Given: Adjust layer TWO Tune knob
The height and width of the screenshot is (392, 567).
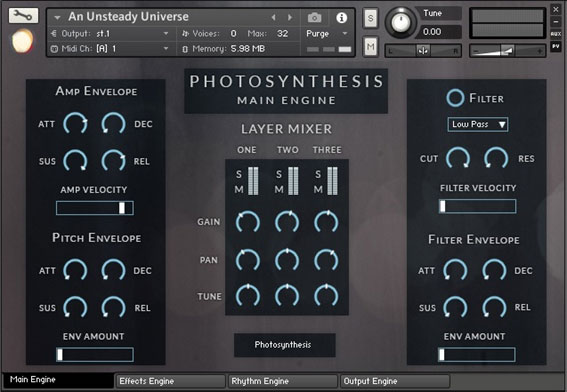Looking at the screenshot, I should point(287,296).
